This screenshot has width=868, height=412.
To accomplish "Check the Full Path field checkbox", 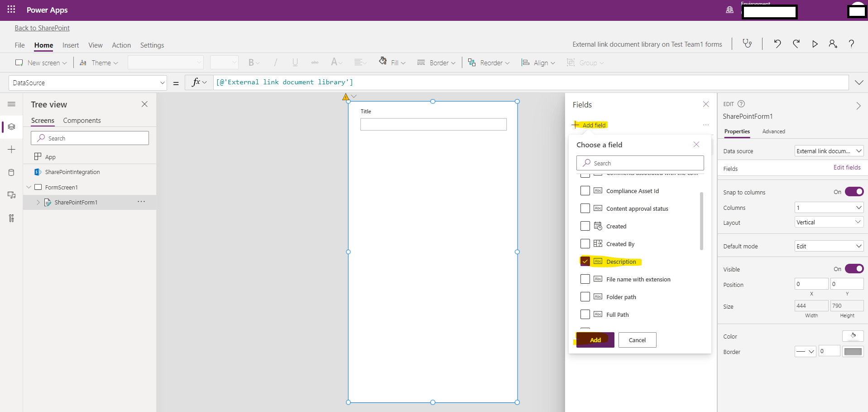I will pos(585,315).
